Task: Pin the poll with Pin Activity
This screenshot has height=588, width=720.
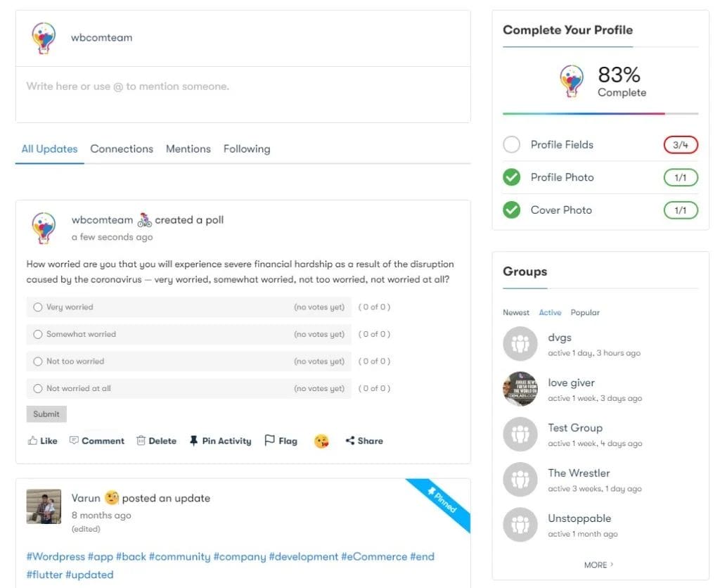Action: [x=220, y=441]
